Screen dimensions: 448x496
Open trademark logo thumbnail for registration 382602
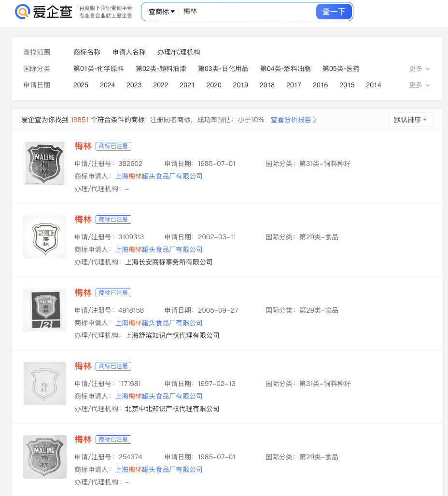pyautogui.click(x=45, y=164)
